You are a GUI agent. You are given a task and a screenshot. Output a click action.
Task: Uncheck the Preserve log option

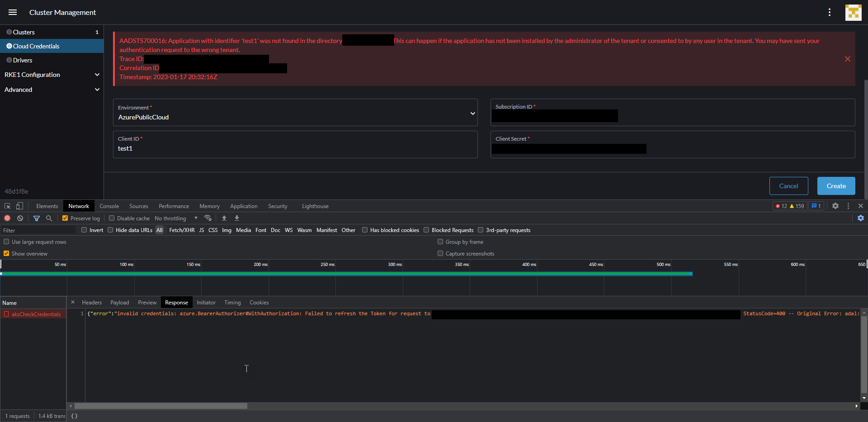[65, 218]
